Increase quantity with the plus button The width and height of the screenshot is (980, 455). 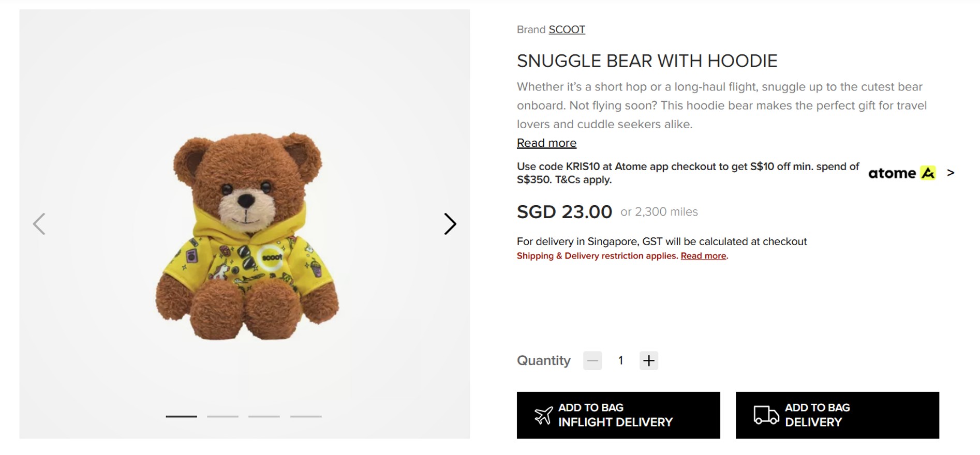[x=648, y=360]
